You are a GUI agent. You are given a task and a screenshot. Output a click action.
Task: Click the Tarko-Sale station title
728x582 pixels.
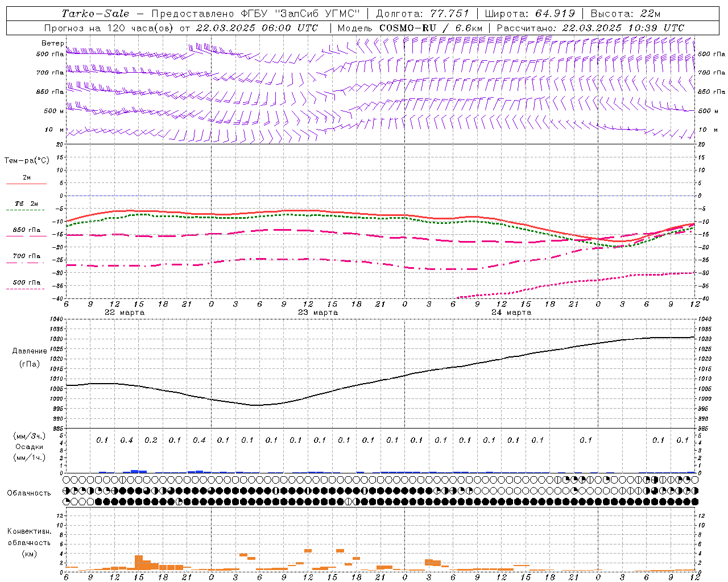click(x=95, y=14)
